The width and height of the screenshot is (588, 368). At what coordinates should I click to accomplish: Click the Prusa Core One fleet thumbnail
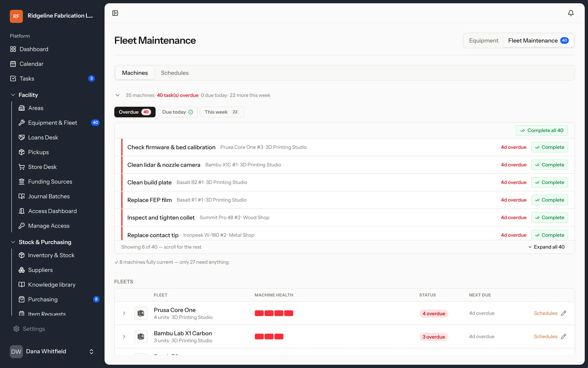click(x=141, y=313)
